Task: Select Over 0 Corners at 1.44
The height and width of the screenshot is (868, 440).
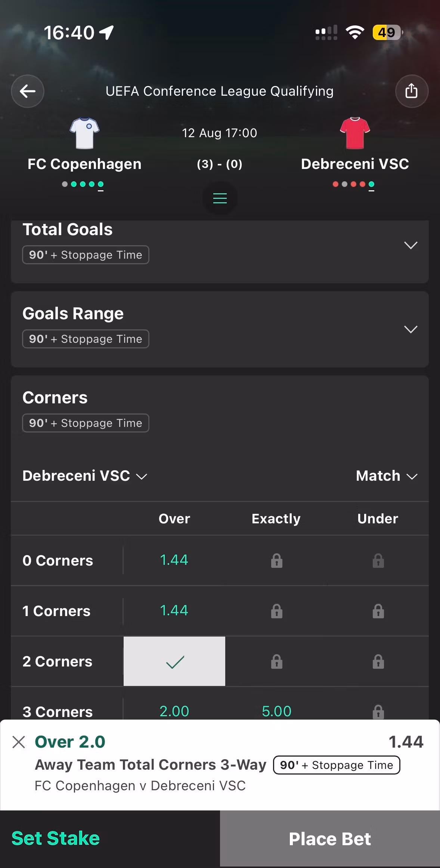Action: (174, 560)
